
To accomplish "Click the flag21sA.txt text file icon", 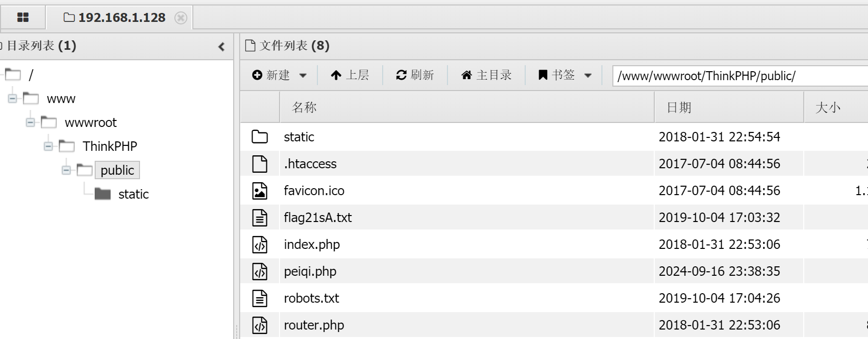I will coord(260,218).
